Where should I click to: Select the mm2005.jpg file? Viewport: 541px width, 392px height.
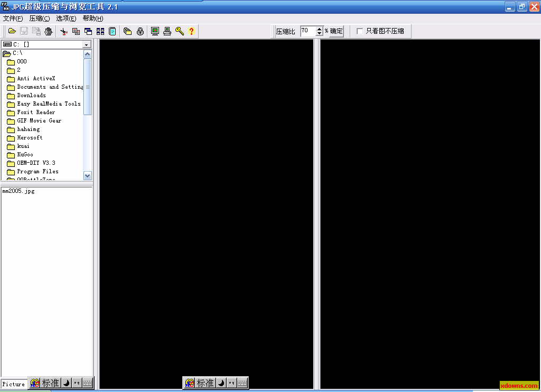18,191
